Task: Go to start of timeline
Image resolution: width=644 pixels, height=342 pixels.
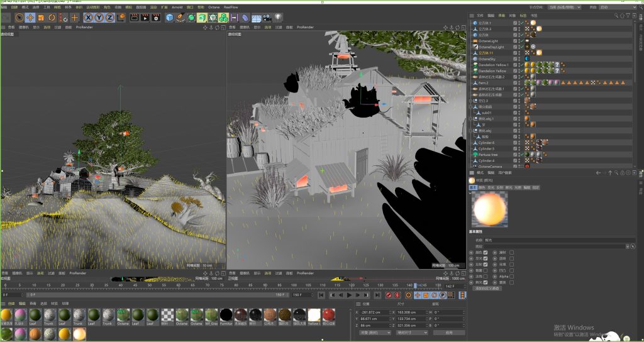Action: click(x=321, y=295)
